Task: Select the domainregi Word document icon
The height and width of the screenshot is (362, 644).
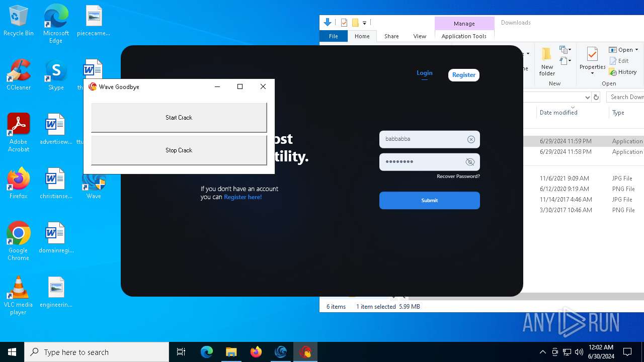Action: click(56, 238)
